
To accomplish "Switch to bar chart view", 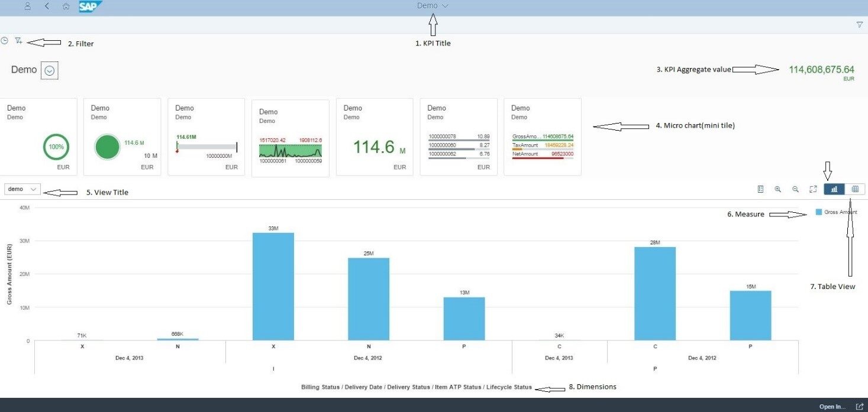I will (x=834, y=189).
